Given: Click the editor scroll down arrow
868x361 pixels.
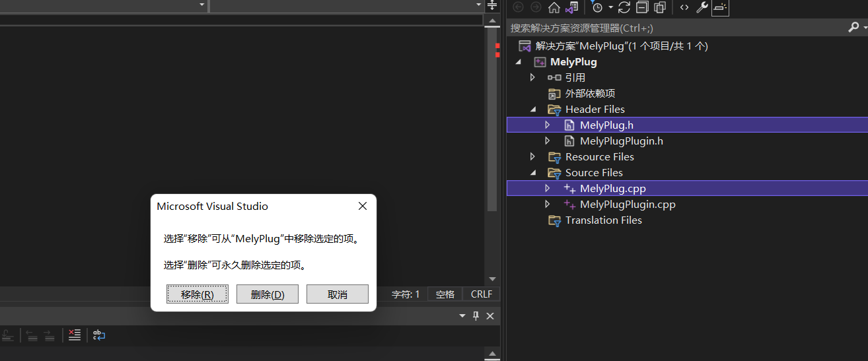Looking at the screenshot, I should pyautogui.click(x=491, y=279).
